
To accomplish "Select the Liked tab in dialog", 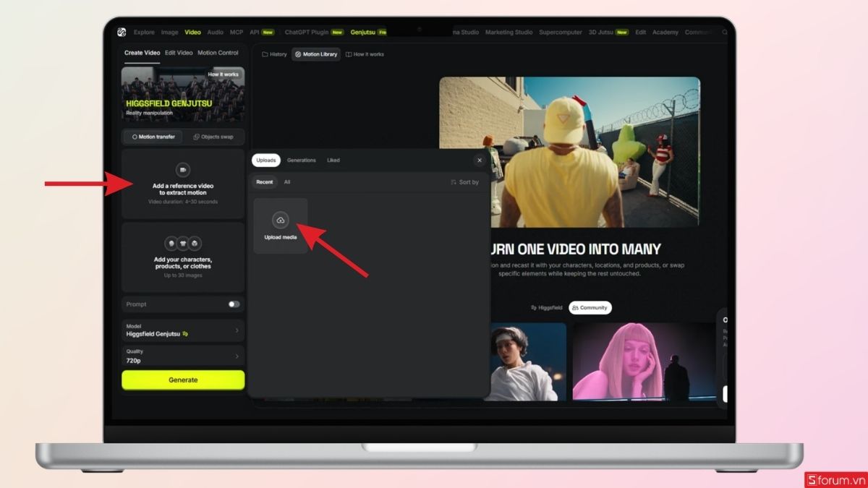I will (x=333, y=160).
